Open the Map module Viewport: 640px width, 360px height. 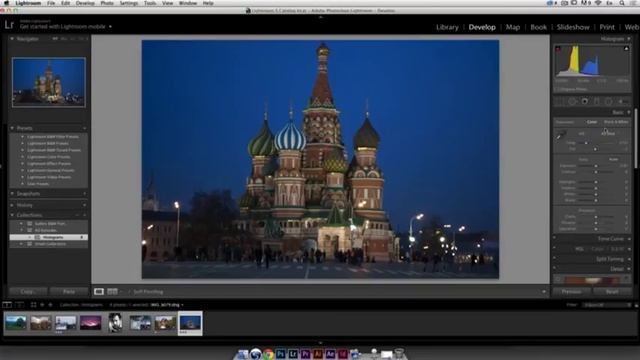[513, 27]
